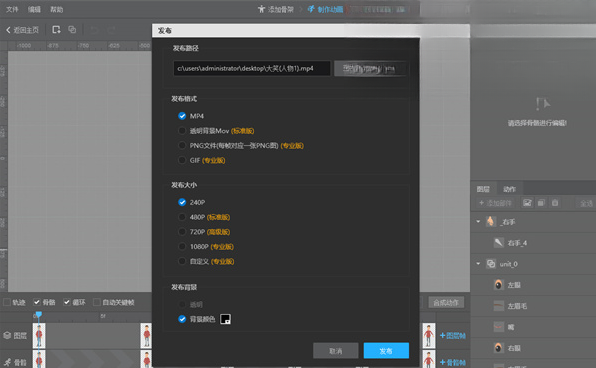Toggle the 循环 checkbox
596x368 pixels.
67,302
